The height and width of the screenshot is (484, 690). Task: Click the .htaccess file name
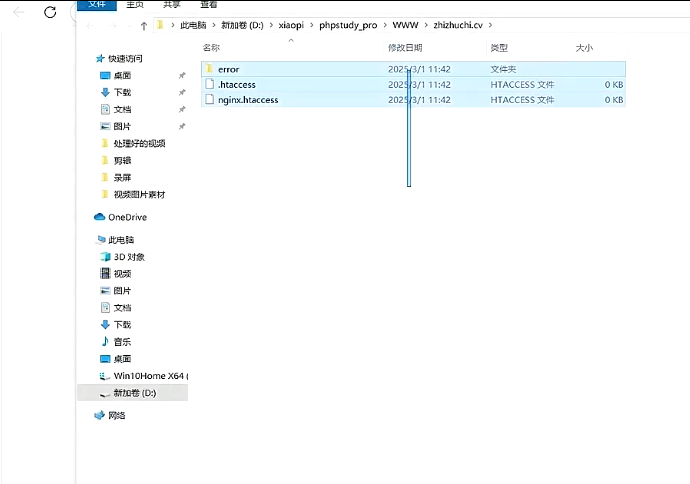point(237,84)
